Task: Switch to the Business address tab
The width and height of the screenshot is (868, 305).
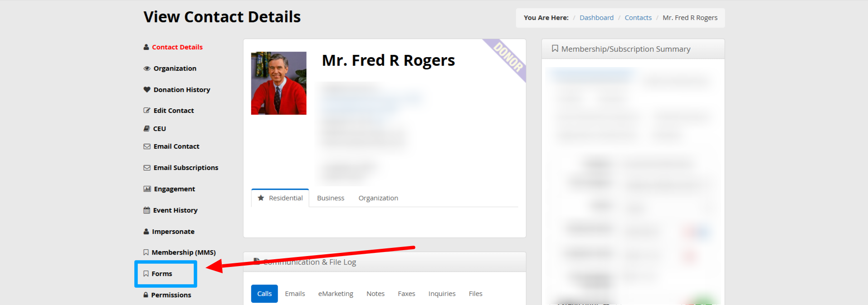Action: (331, 198)
